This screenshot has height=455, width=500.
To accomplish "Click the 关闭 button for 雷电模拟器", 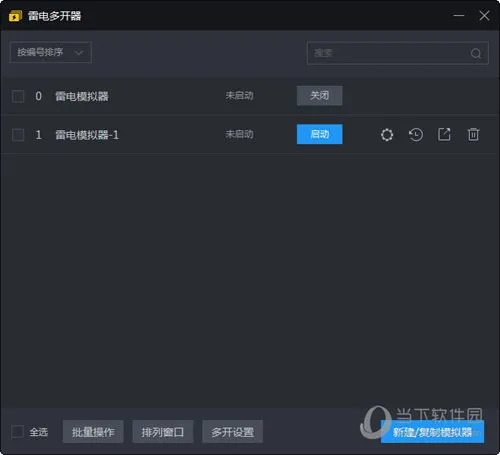I will [319, 96].
